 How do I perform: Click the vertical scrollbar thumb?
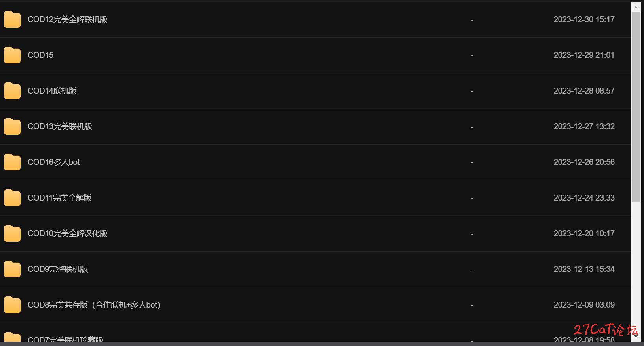[636, 107]
